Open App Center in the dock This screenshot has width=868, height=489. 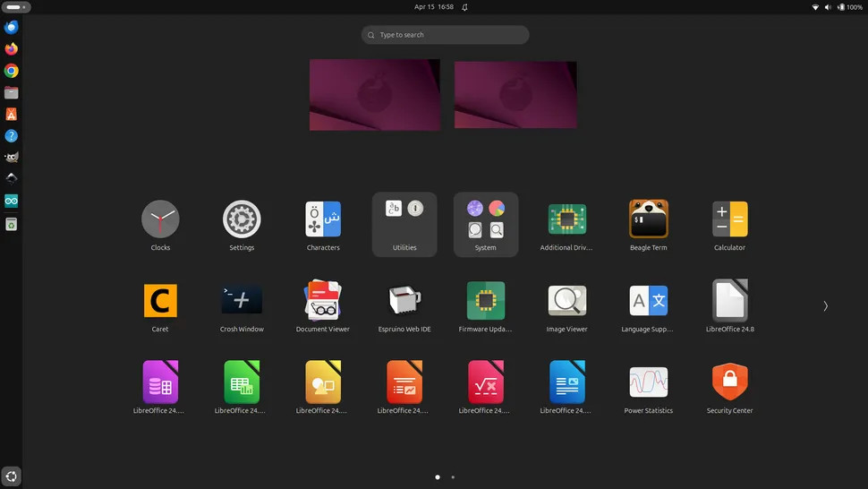click(x=11, y=114)
